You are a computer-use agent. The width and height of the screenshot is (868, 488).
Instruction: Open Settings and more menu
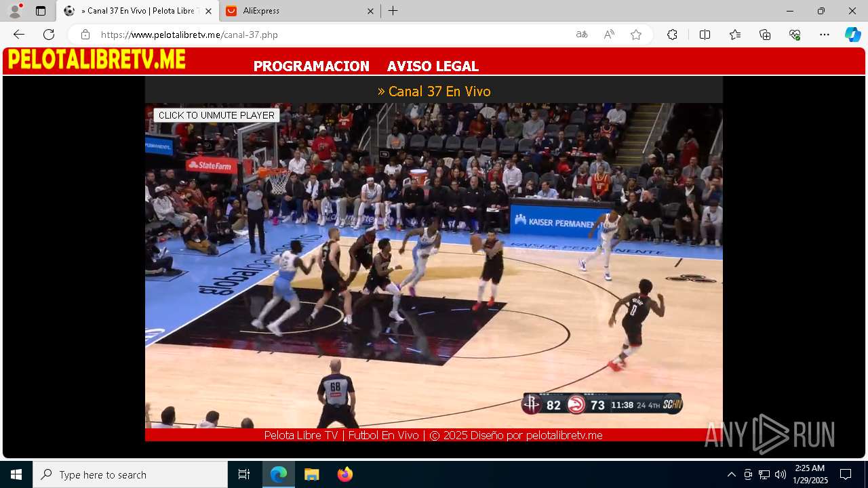[x=825, y=35]
